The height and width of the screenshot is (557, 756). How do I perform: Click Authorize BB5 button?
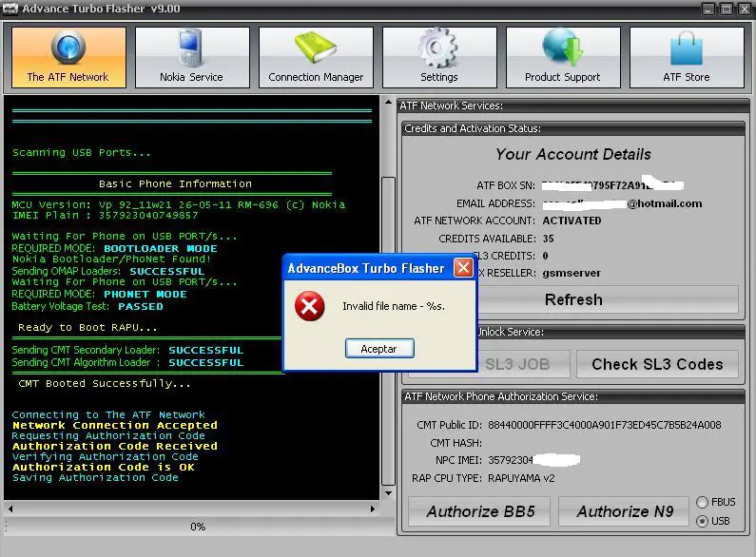click(x=479, y=511)
